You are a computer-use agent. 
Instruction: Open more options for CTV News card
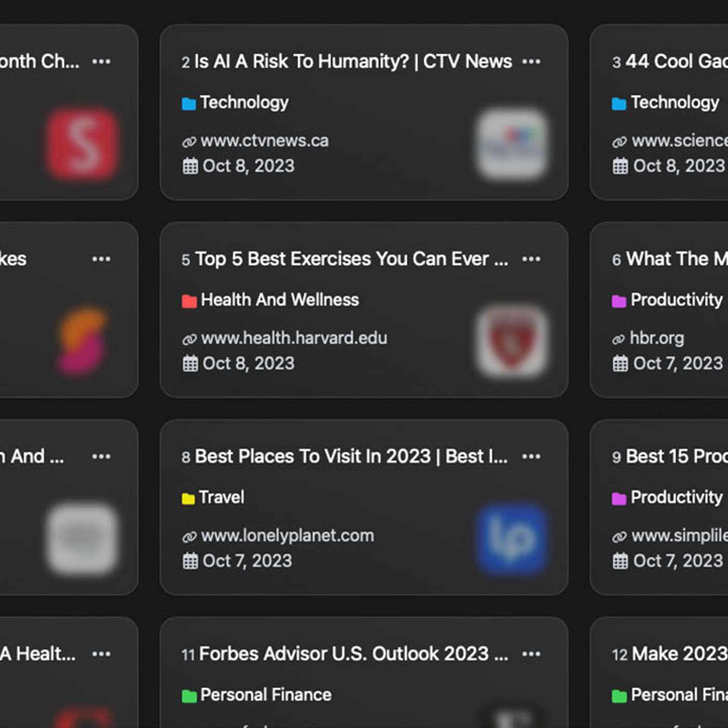(531, 61)
